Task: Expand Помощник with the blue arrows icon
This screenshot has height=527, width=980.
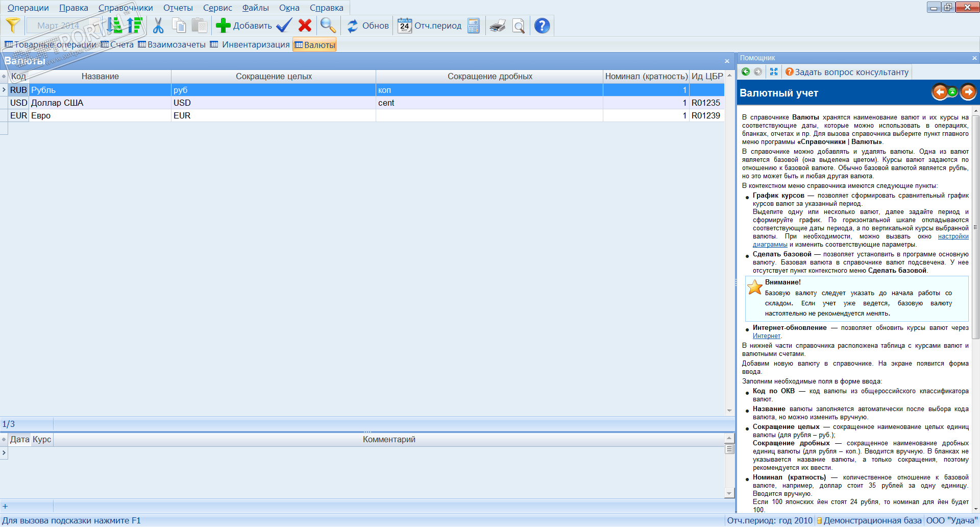Action: pos(774,71)
